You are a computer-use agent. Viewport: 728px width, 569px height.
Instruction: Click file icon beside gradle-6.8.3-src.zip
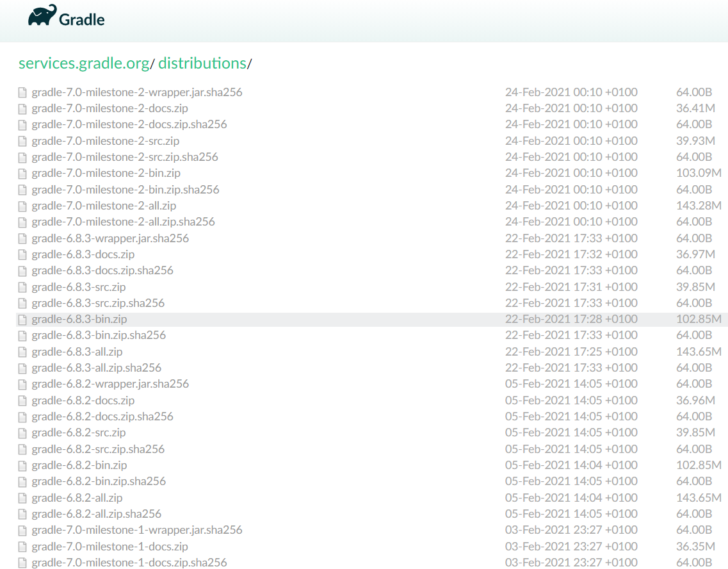[x=22, y=287]
